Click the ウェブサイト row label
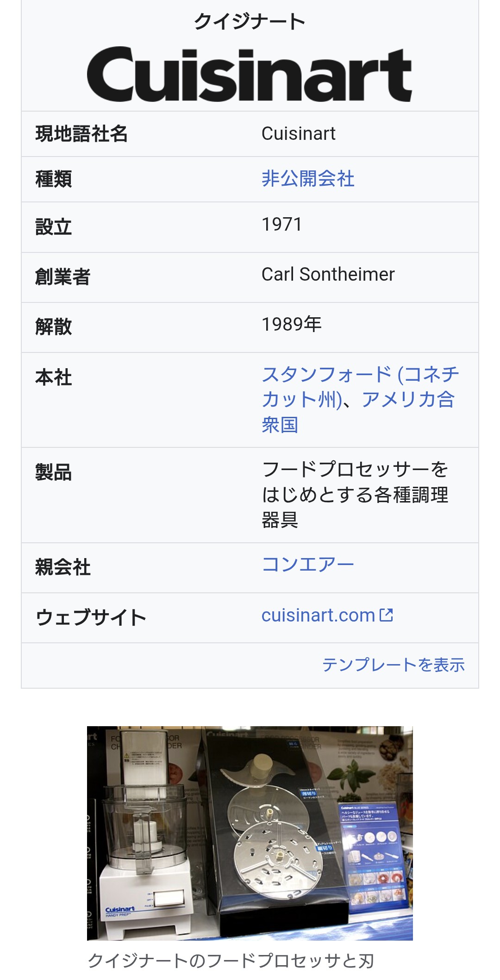 [x=91, y=618]
